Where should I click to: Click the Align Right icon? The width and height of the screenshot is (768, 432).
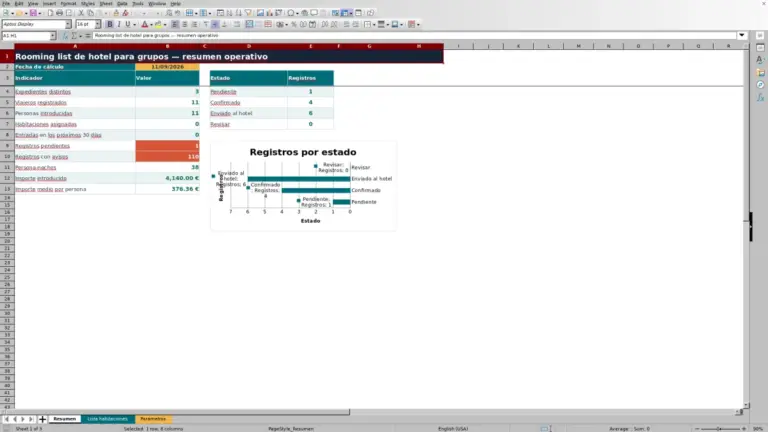pos(194,24)
